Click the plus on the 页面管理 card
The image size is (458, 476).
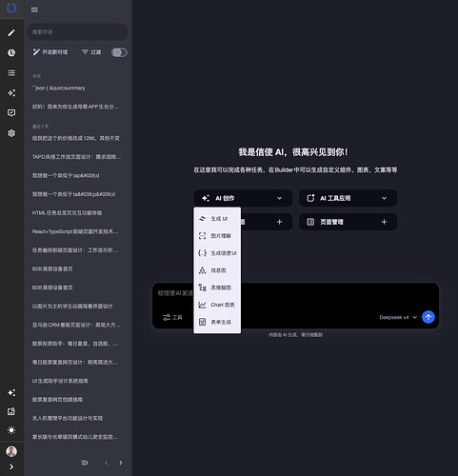tap(384, 222)
